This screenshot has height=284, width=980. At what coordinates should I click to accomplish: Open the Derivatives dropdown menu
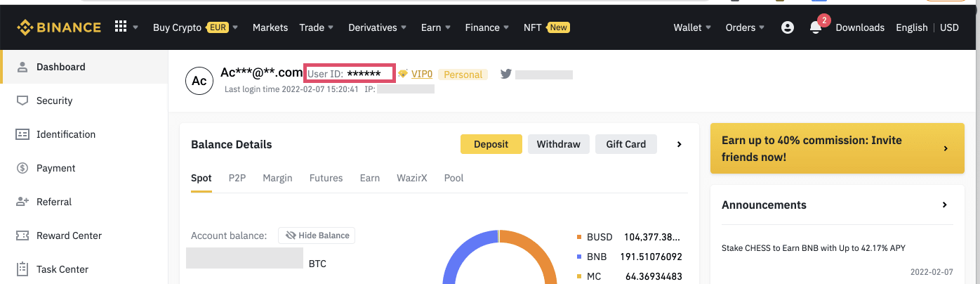[x=377, y=27]
